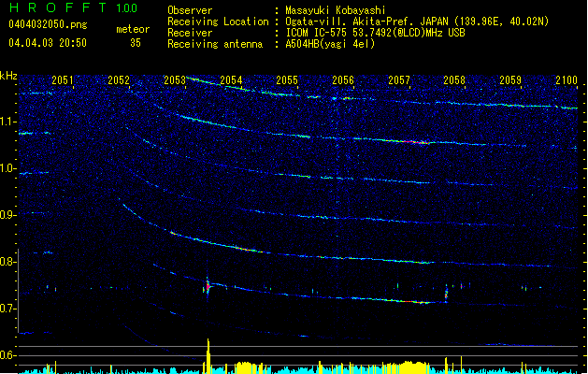Click the HROFFT 1.0.0 title text
The image size is (588, 374).
point(74,7)
